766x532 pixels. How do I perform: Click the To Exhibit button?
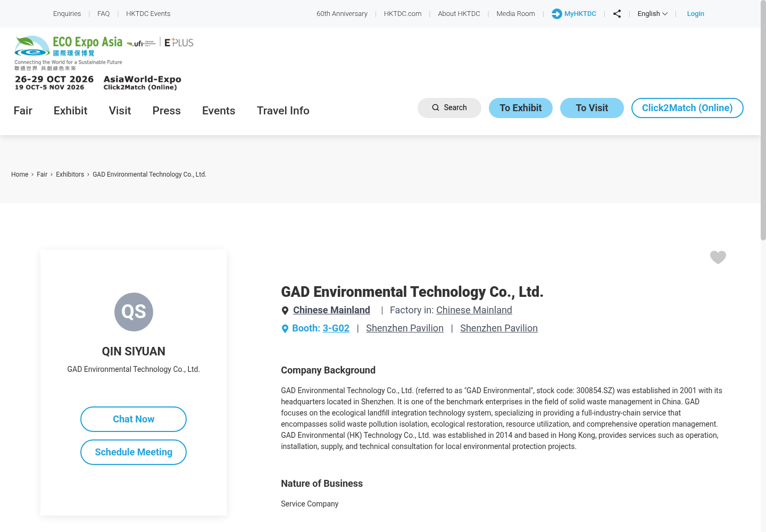[521, 108]
